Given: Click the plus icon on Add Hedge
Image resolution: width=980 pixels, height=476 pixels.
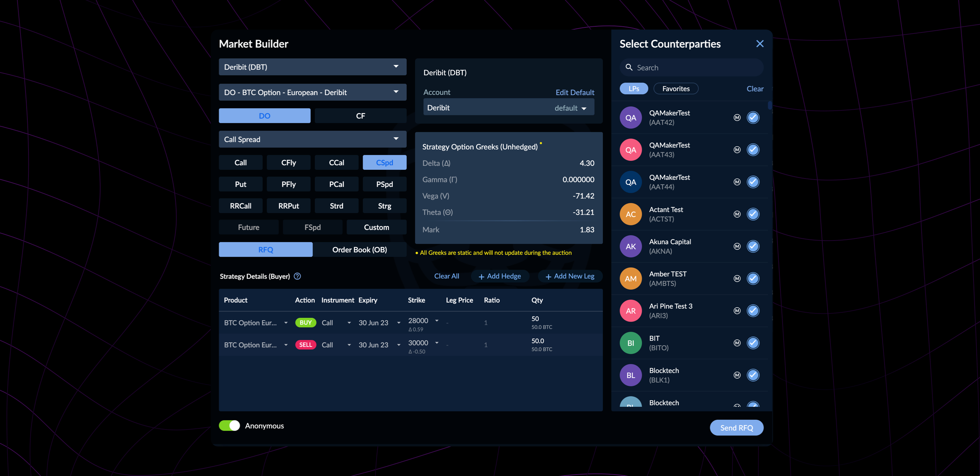Looking at the screenshot, I should (x=481, y=277).
